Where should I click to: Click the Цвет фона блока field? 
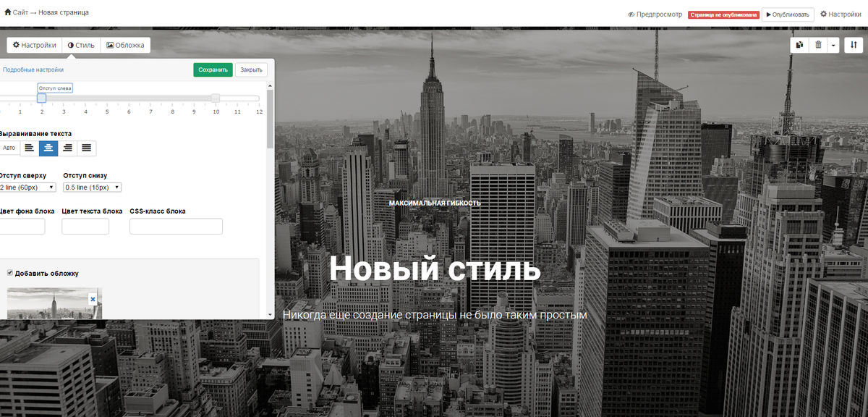click(22, 227)
